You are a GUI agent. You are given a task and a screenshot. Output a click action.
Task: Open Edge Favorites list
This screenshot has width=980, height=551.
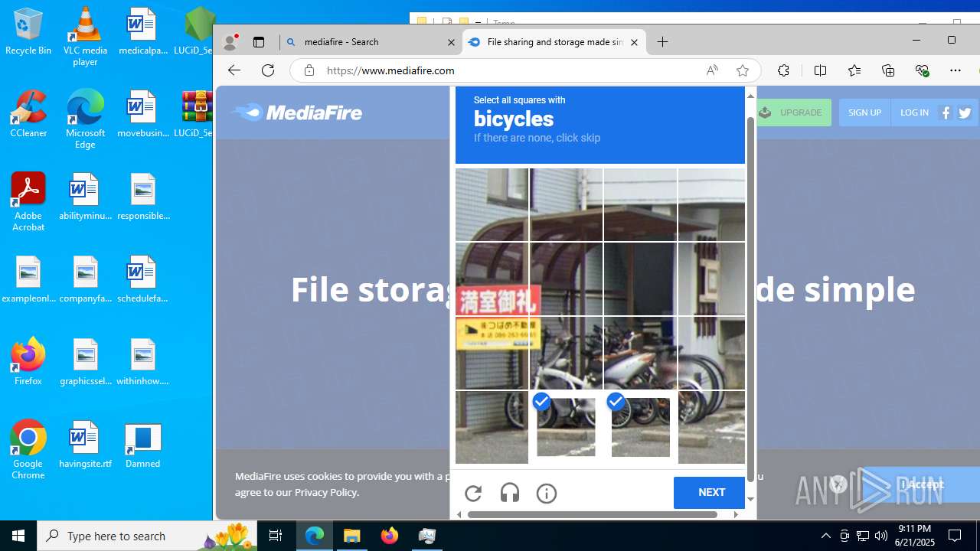pyautogui.click(x=854, y=70)
